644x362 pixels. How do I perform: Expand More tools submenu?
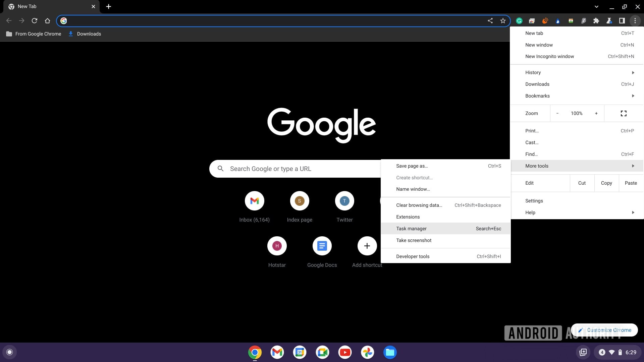[577, 166]
